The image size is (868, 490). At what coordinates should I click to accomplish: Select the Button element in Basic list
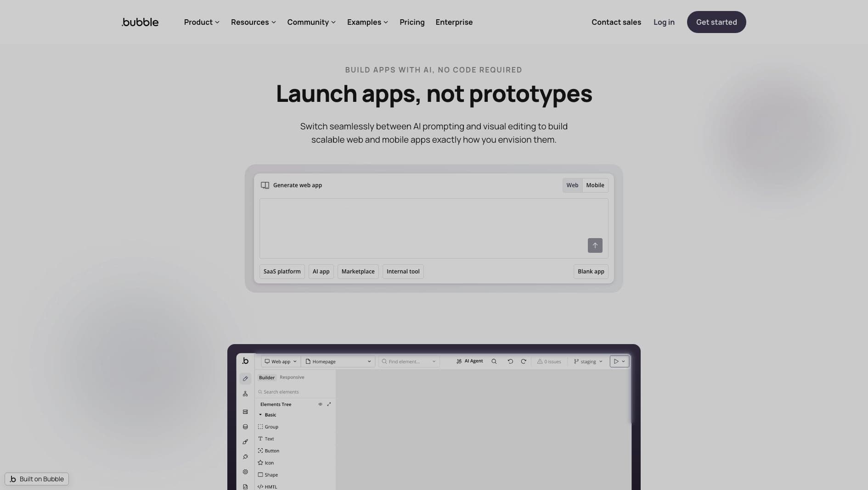[x=269, y=451]
